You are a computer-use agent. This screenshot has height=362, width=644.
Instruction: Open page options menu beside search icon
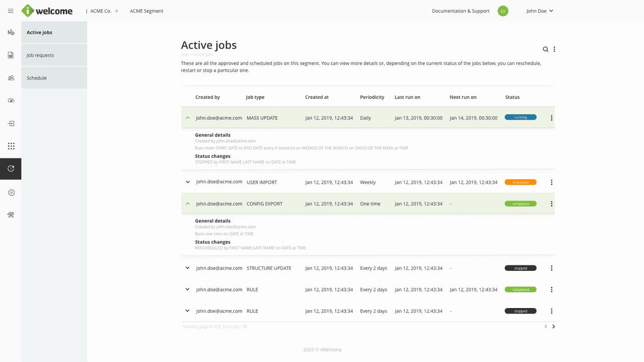pos(554,50)
